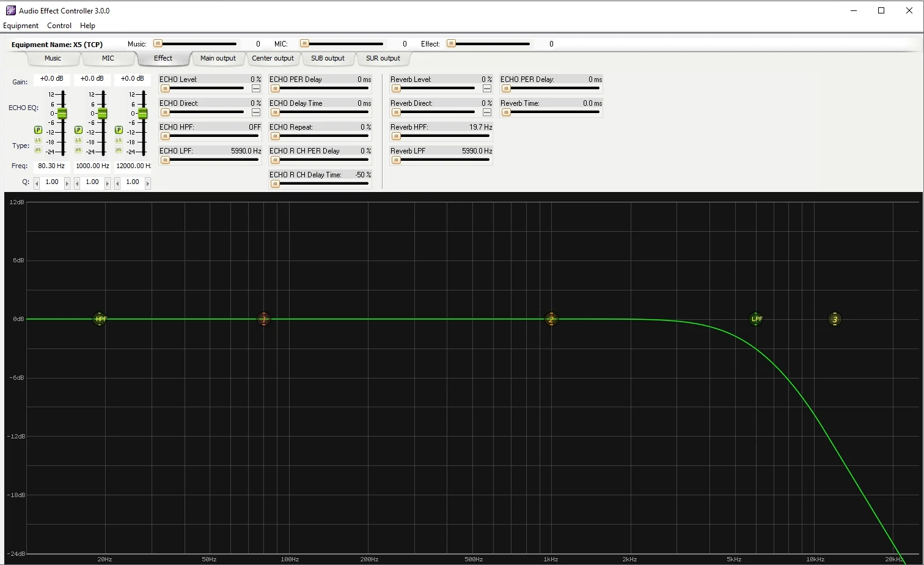Click the 1000.00 Hz frequency field
924x565 pixels.
point(92,166)
